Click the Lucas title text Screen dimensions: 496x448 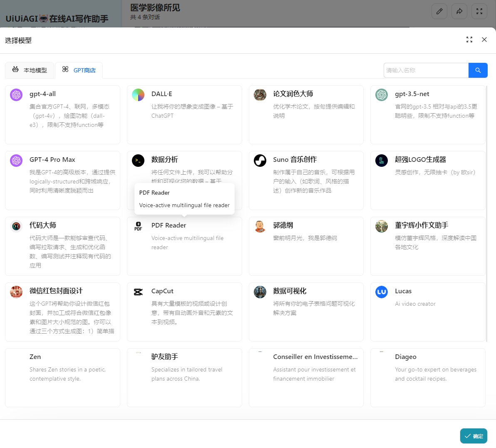coord(403,291)
